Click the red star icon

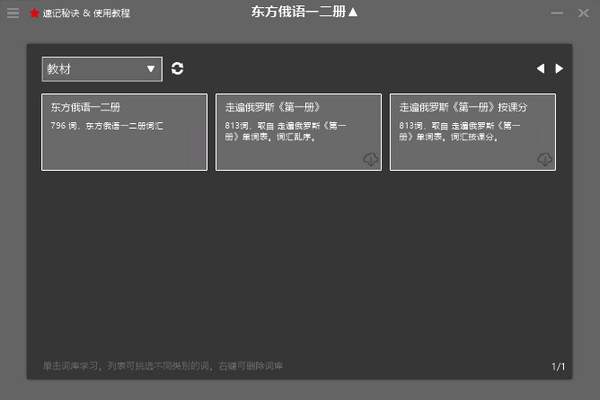point(35,13)
